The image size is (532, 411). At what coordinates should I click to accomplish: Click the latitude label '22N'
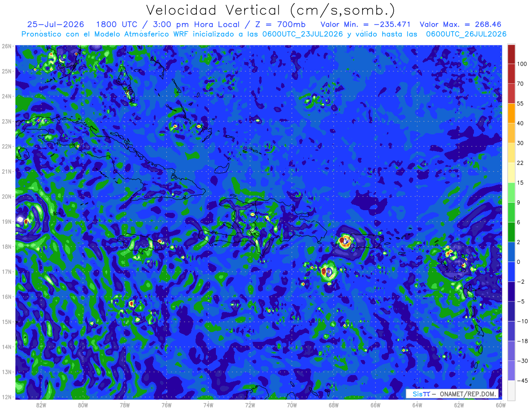[x=6, y=146]
